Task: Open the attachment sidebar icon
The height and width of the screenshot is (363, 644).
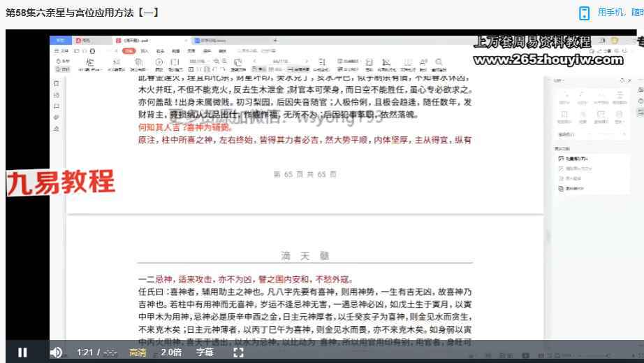Action: [x=57, y=118]
